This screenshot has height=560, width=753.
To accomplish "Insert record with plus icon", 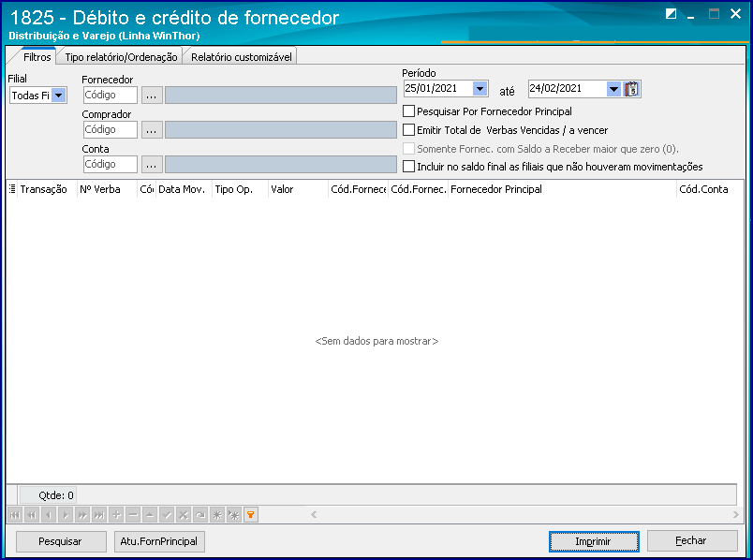I will pos(116,515).
